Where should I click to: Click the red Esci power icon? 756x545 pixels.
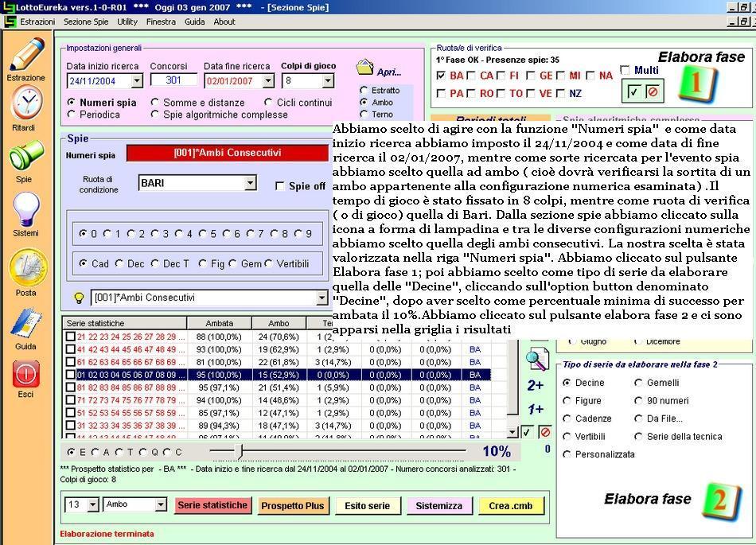pos(26,374)
